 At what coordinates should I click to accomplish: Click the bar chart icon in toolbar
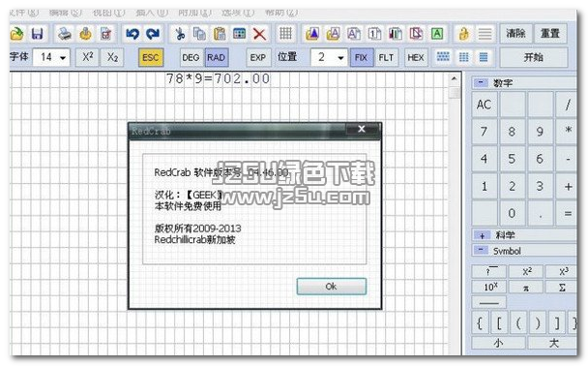(395, 34)
